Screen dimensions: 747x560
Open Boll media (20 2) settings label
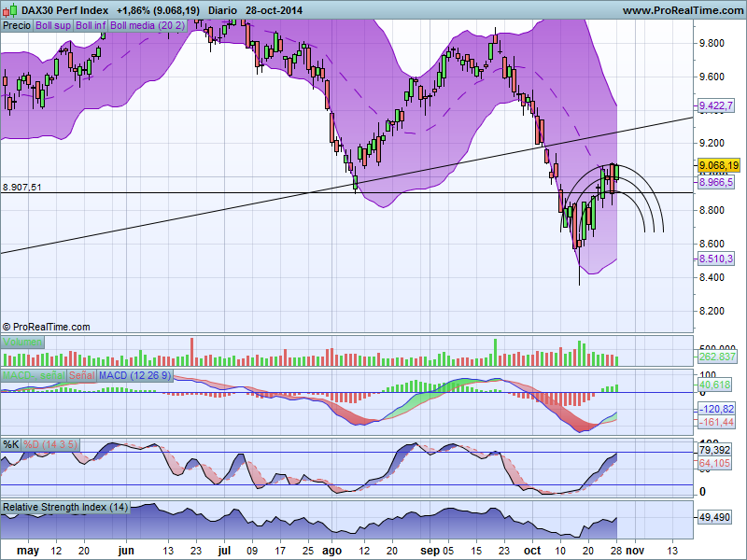coord(148,25)
